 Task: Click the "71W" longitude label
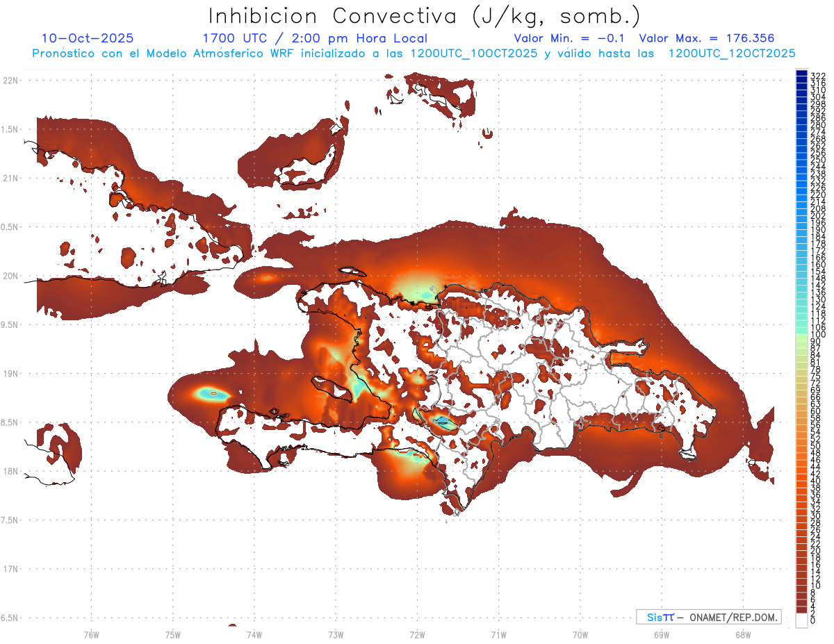click(498, 634)
